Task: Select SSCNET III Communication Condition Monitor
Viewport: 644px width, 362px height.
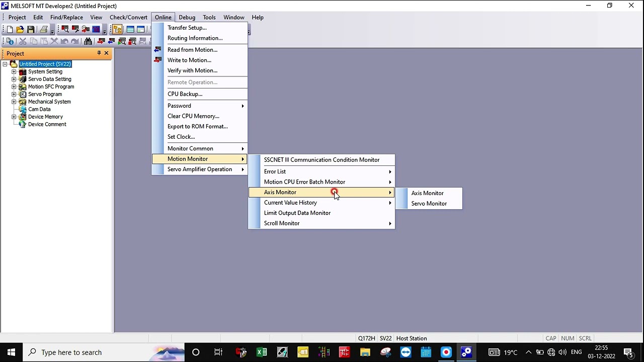Action: pos(321,160)
